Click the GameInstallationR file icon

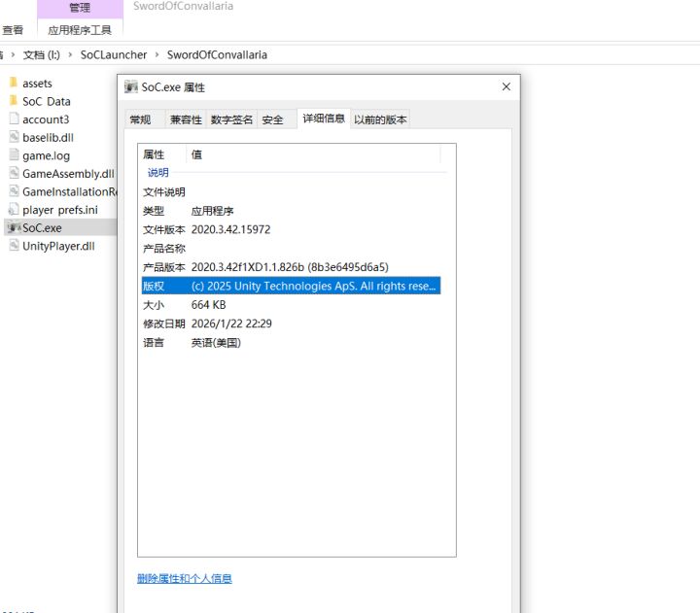(x=14, y=191)
